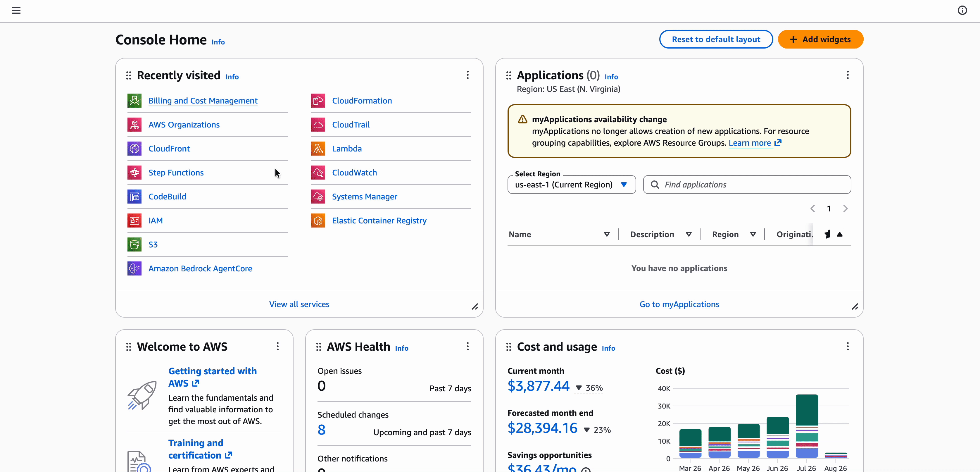Click the pin columns icon in Applications table
This screenshot has height=472, width=980.
pos(827,234)
